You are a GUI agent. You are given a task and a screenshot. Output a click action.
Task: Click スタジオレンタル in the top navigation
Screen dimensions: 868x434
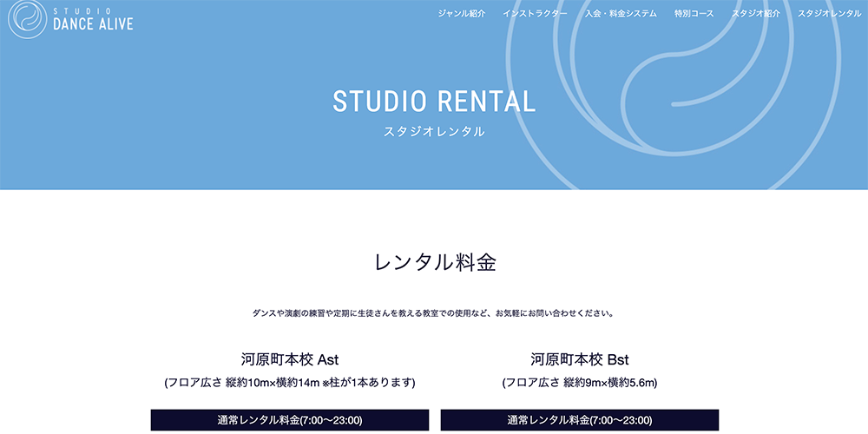[x=829, y=14]
